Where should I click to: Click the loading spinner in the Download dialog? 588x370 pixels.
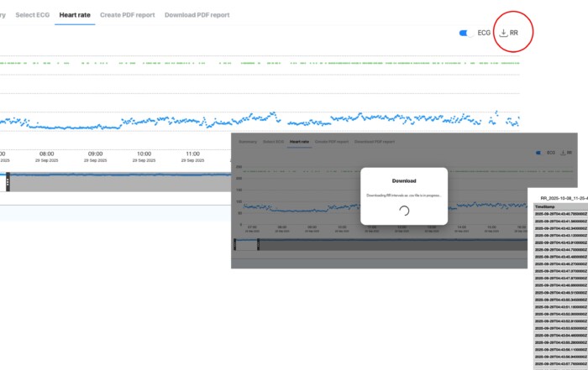click(x=403, y=211)
